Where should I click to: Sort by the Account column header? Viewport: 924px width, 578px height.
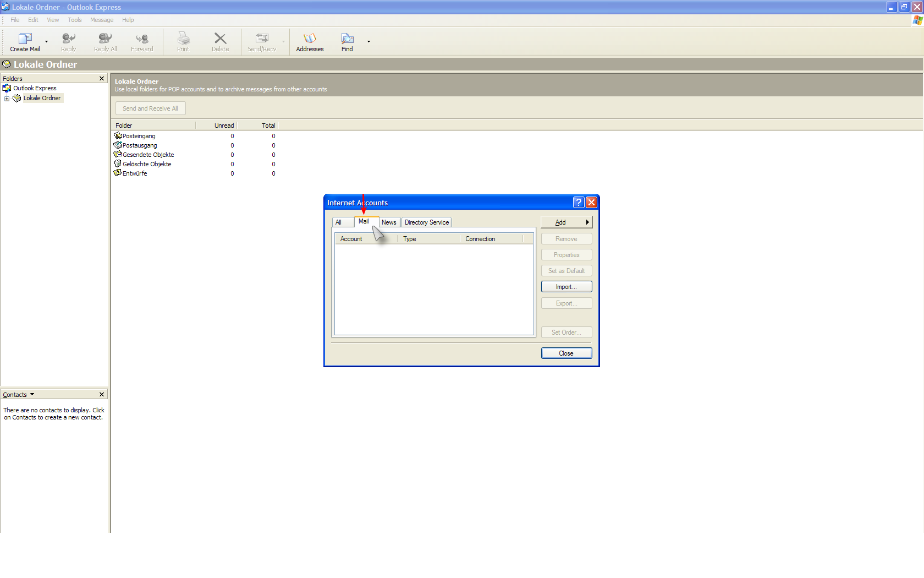click(x=351, y=239)
